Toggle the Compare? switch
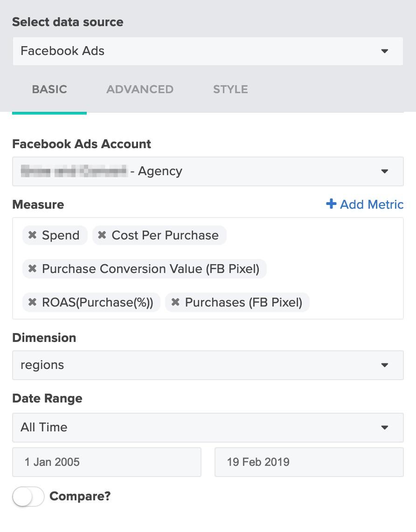 click(x=28, y=497)
